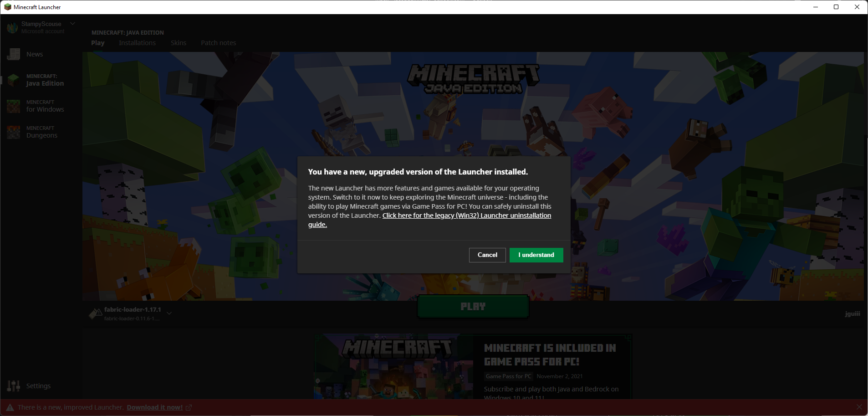The image size is (868, 416).
Task: Dismiss the red launcher banner
Action: click(x=859, y=407)
